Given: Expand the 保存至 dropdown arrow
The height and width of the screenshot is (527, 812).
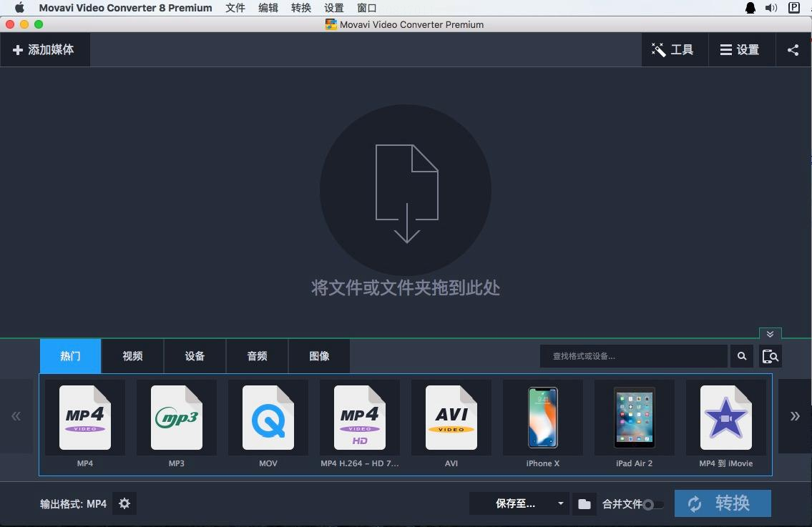Looking at the screenshot, I should click(x=560, y=504).
